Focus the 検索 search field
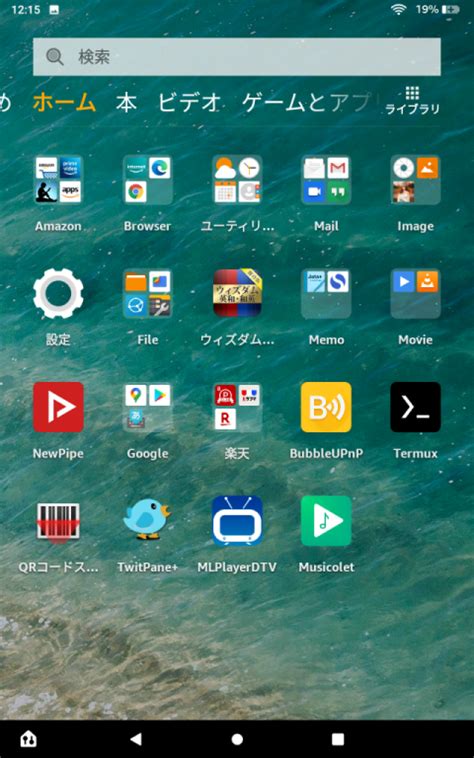 tap(237, 57)
